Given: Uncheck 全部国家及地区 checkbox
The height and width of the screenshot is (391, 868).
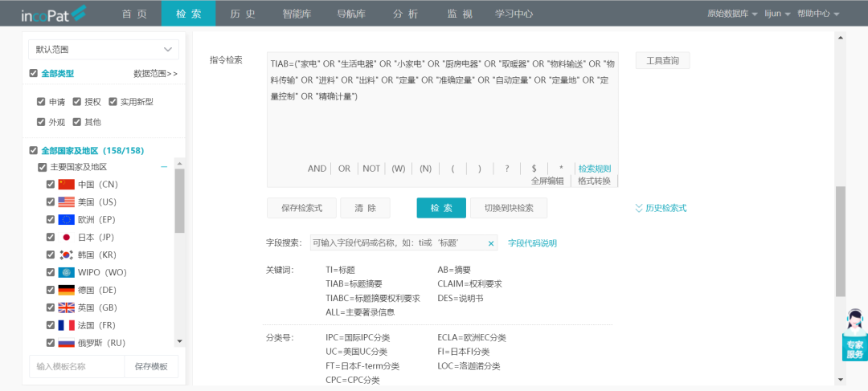Looking at the screenshot, I should [x=33, y=150].
